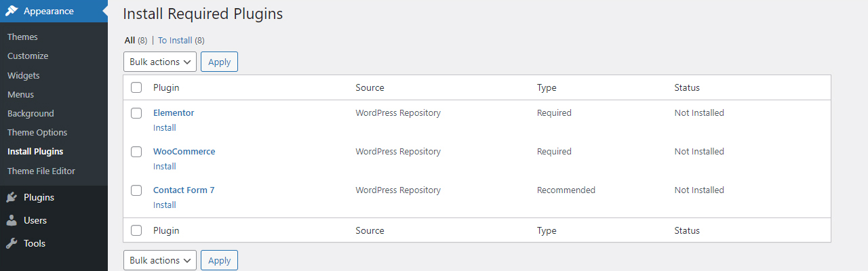
Task: Click the Users person icon in sidebar
Action: point(12,220)
